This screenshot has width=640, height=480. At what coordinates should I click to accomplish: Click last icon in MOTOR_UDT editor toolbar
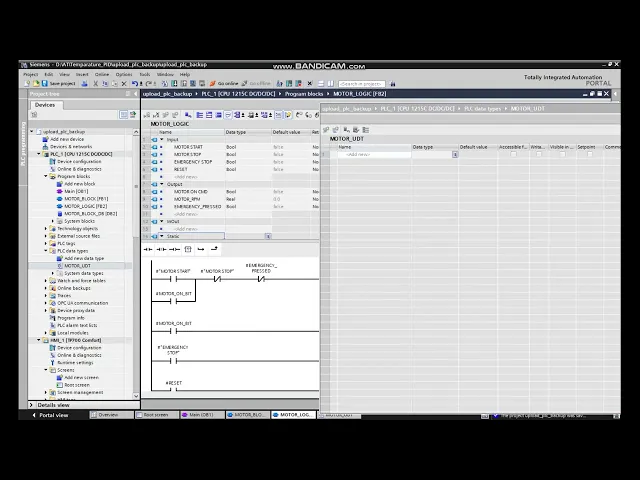pos(366,130)
